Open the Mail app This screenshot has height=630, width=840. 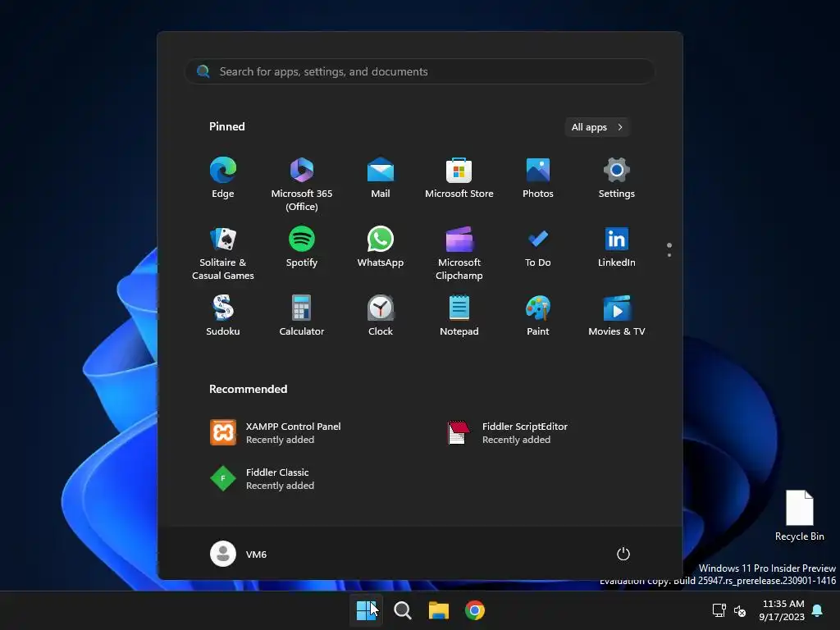click(x=381, y=178)
